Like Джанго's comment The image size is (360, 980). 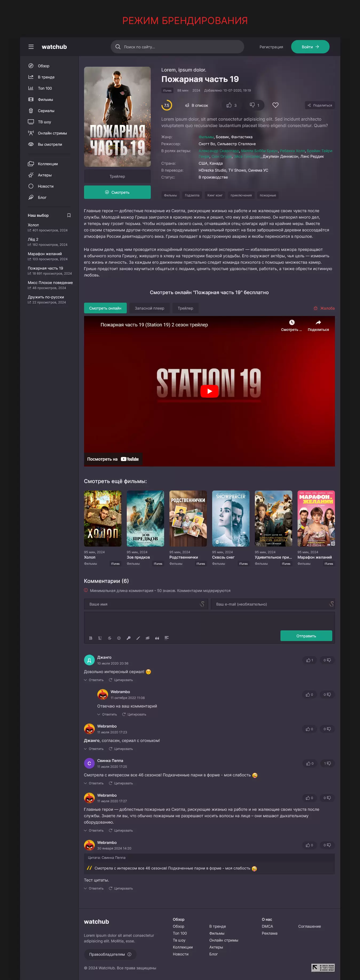[309, 660]
